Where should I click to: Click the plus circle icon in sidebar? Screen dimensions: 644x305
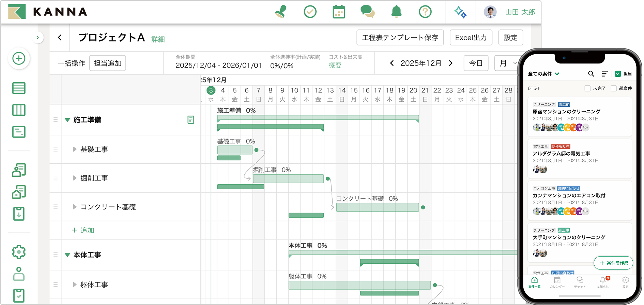pos(19,58)
